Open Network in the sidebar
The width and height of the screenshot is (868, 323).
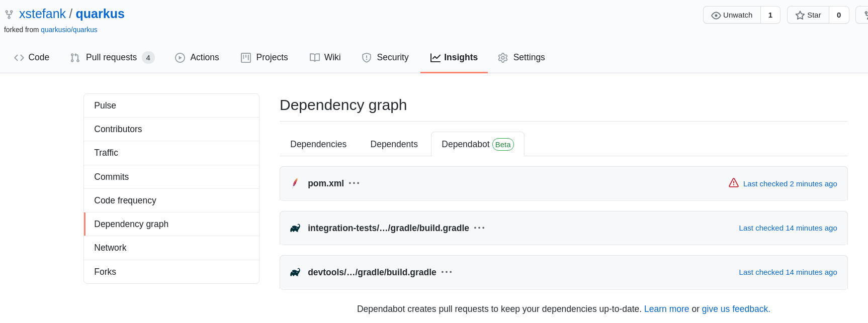point(171,248)
